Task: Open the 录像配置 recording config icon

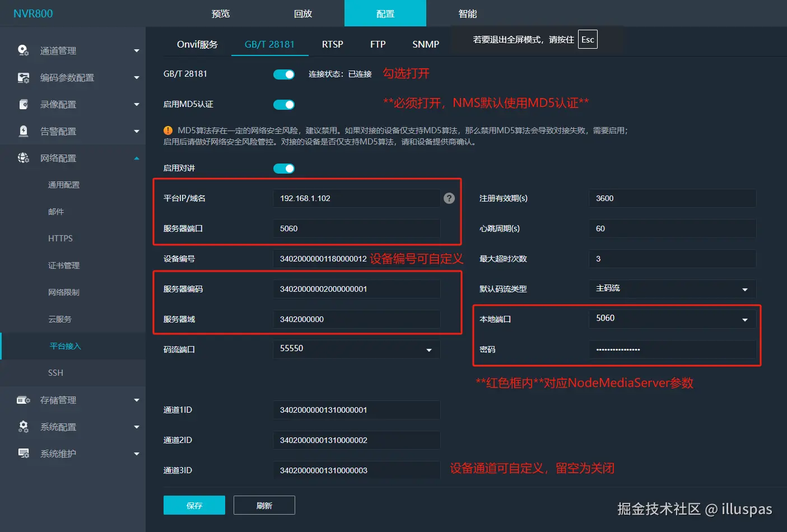Action: pyautogui.click(x=22, y=104)
